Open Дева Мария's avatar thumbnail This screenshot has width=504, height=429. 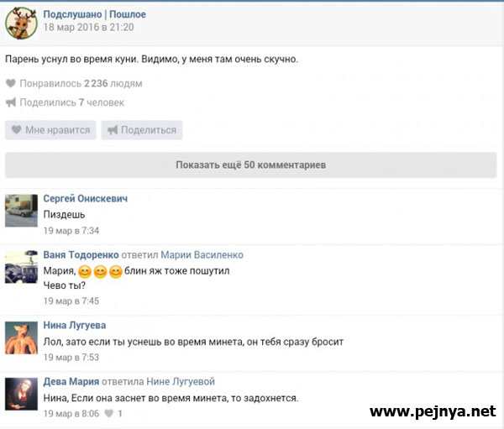tap(21, 393)
